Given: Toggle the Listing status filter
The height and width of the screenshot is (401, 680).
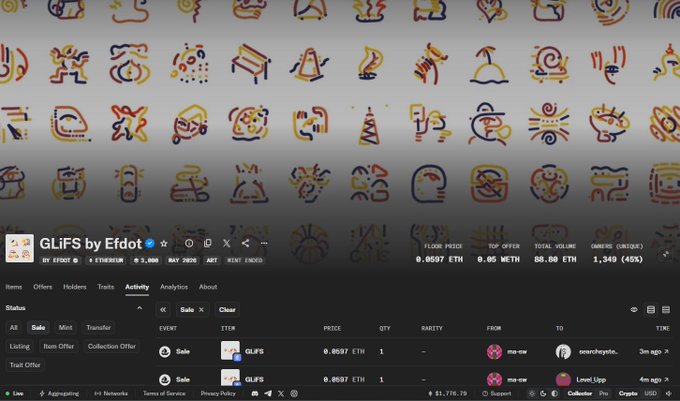Looking at the screenshot, I should [20, 346].
